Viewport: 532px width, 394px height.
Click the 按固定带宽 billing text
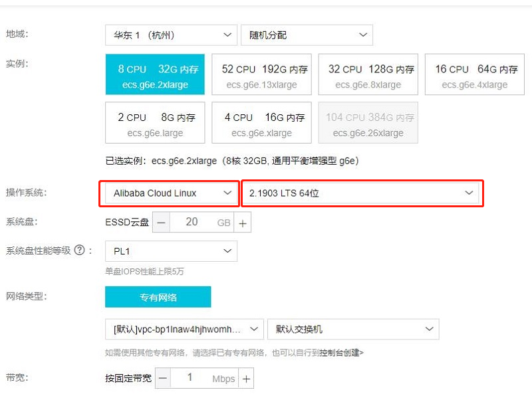[128, 378]
